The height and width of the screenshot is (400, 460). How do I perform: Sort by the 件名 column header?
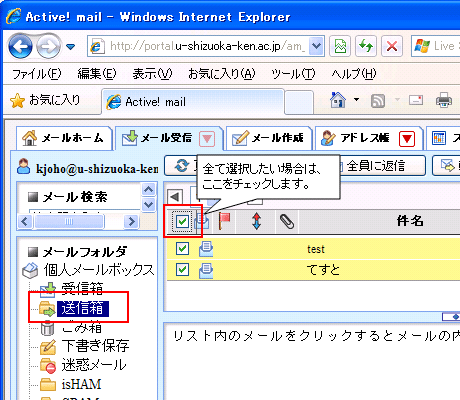coord(410,221)
